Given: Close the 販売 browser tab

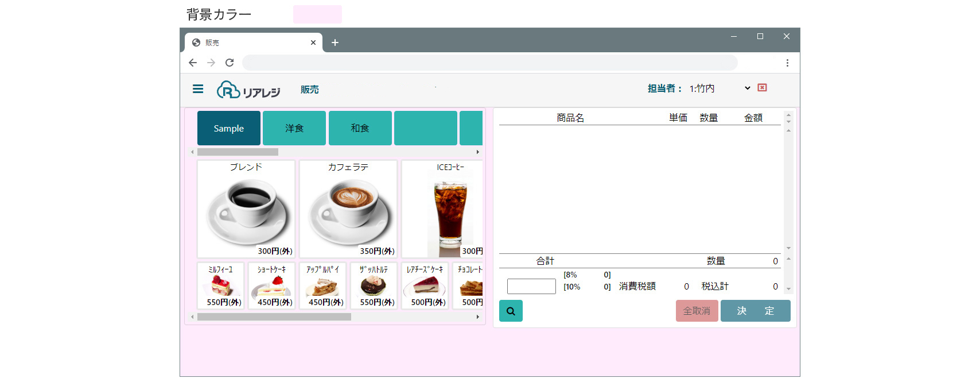Looking at the screenshot, I should tap(313, 43).
